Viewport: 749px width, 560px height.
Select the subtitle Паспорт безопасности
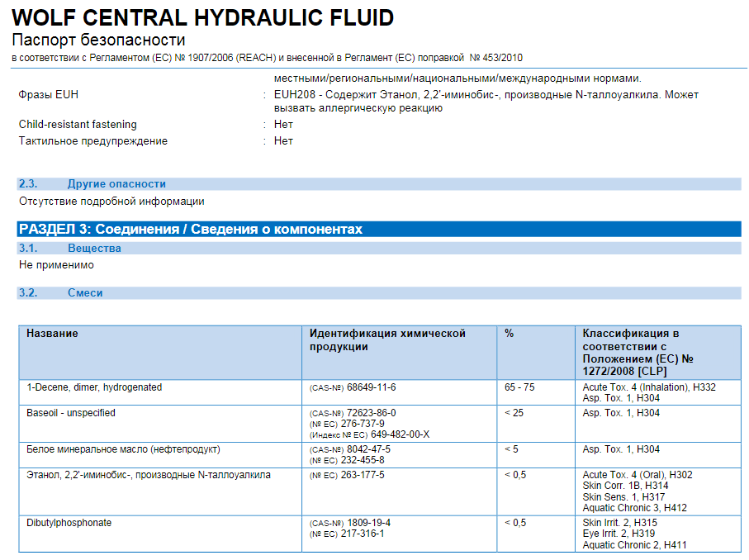(x=98, y=40)
